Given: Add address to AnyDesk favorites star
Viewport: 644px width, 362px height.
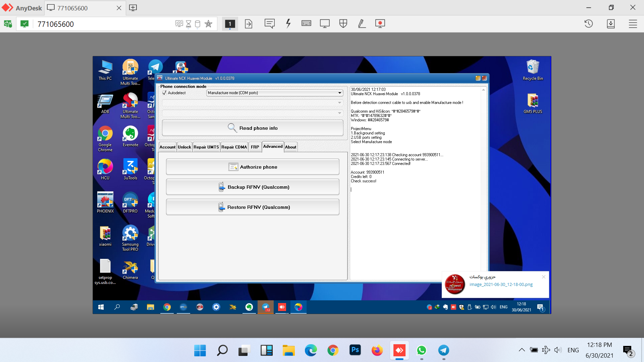Looking at the screenshot, I should pos(208,24).
